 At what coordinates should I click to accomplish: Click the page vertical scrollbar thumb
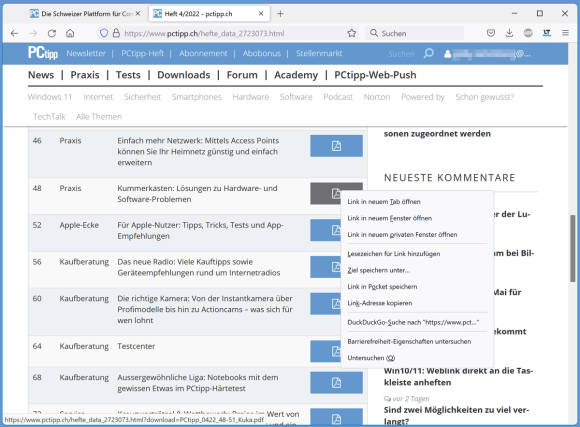(x=573, y=248)
